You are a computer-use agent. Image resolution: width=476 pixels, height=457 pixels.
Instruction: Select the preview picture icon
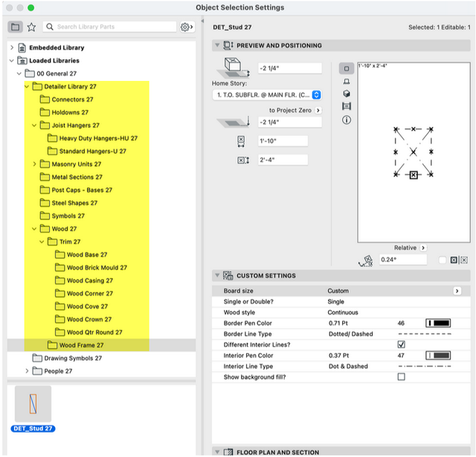click(347, 106)
